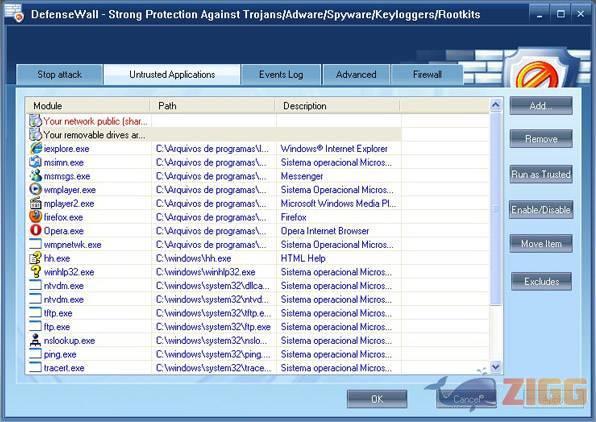Select the wmplayer.exe module name
The height and width of the screenshot is (422, 596).
tap(70, 190)
